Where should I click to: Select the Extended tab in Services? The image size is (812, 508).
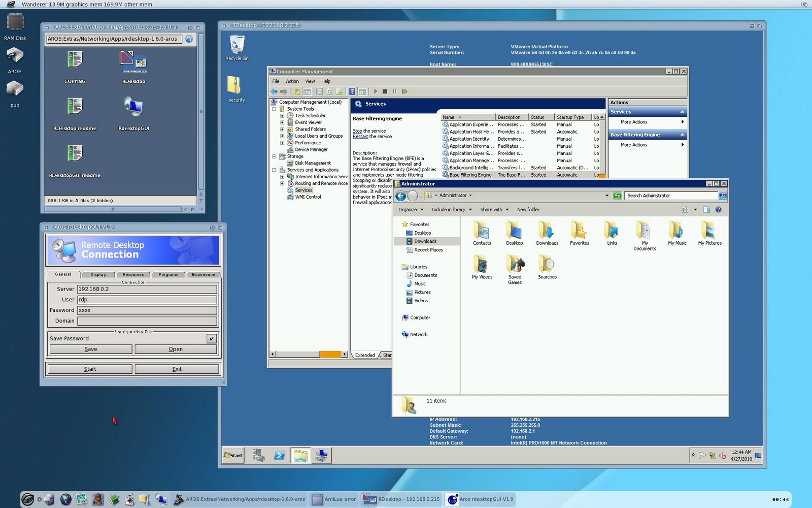point(365,355)
